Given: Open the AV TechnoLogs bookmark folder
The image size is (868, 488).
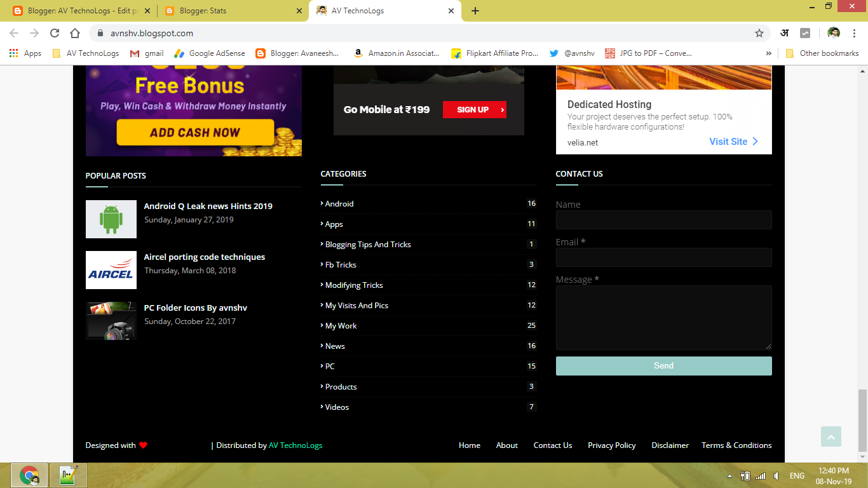Looking at the screenshot, I should (x=86, y=53).
